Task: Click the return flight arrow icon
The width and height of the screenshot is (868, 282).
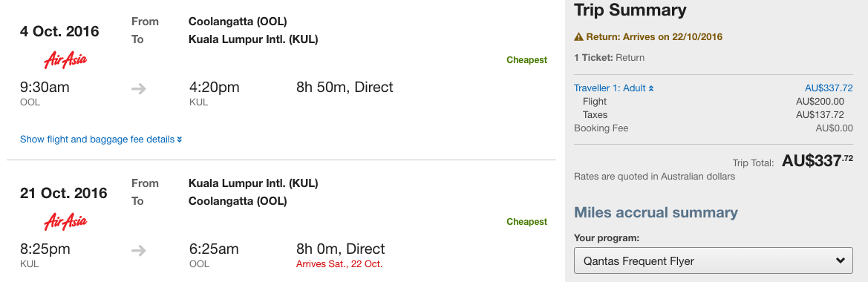Action: tap(139, 251)
